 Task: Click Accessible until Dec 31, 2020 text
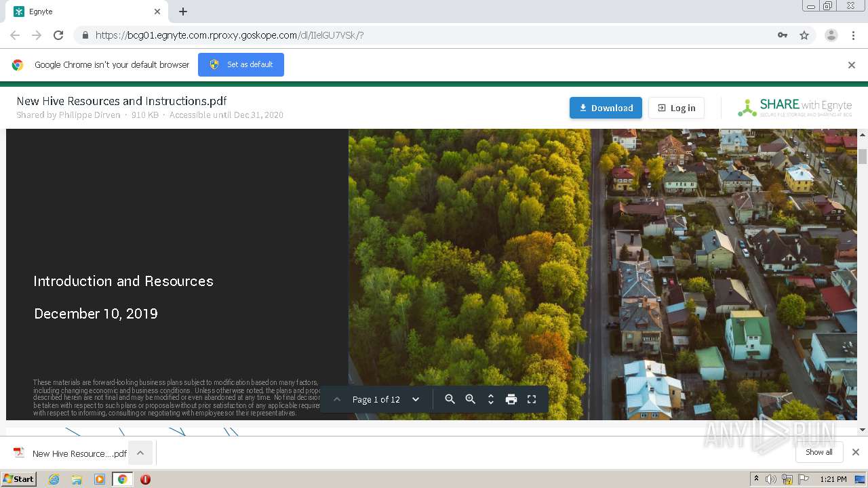click(x=226, y=115)
